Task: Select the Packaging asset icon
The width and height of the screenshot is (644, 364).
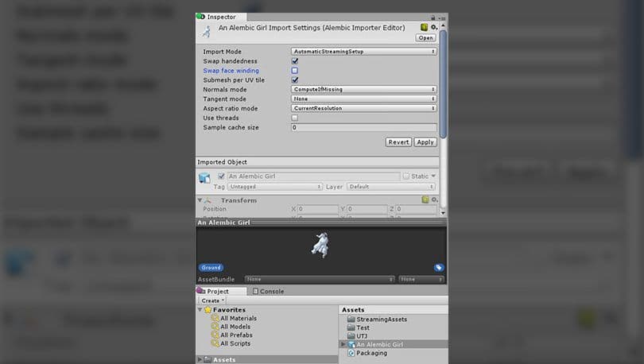Action: coord(351,353)
